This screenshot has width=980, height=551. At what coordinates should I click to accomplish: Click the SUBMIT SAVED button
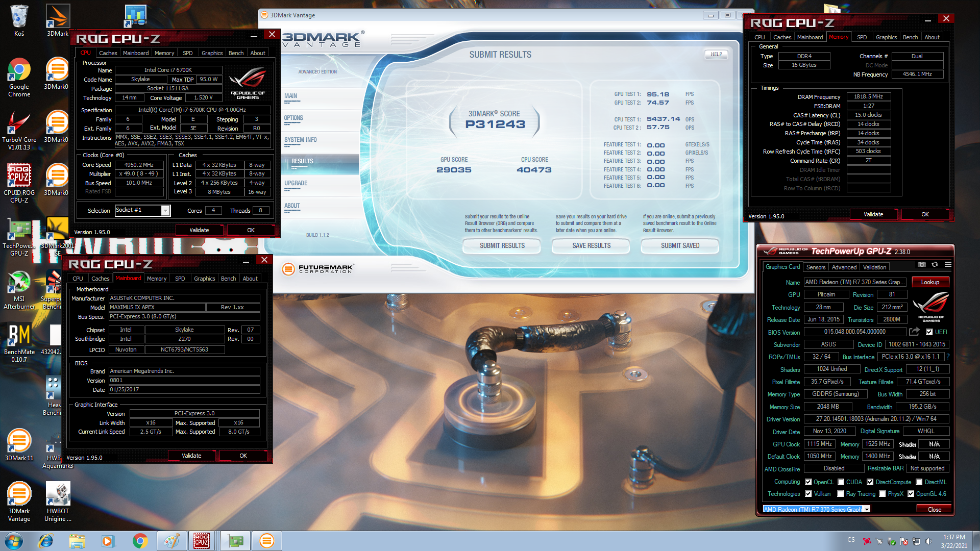point(680,246)
